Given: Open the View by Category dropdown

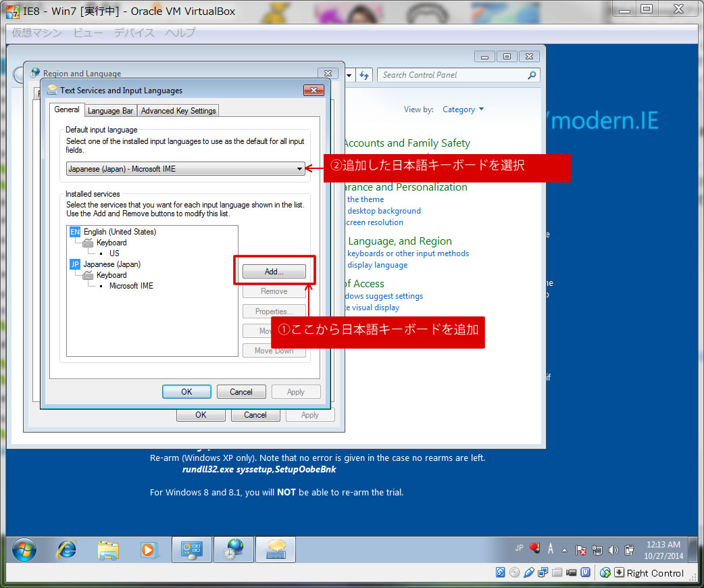Looking at the screenshot, I should (x=463, y=109).
